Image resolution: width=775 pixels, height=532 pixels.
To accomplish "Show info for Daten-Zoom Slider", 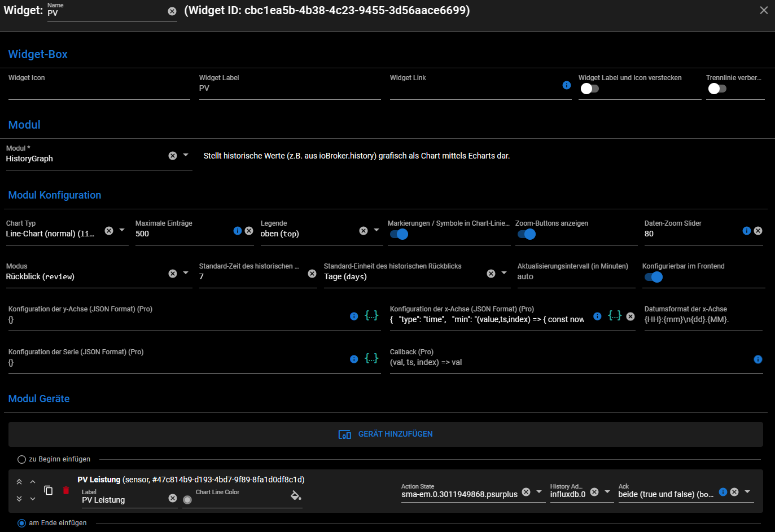I will tap(747, 231).
